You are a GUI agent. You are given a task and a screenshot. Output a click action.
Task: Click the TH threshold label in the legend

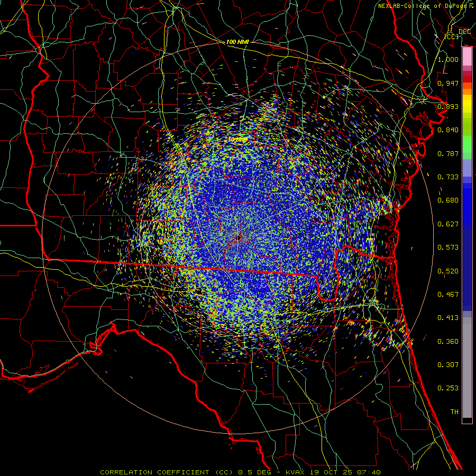coord(454,411)
